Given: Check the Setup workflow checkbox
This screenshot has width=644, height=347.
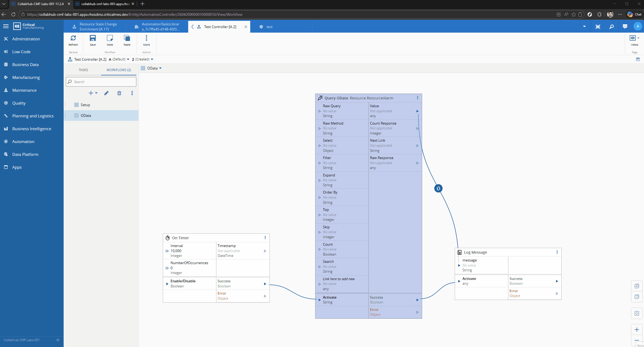Looking at the screenshot, I should click(76, 105).
